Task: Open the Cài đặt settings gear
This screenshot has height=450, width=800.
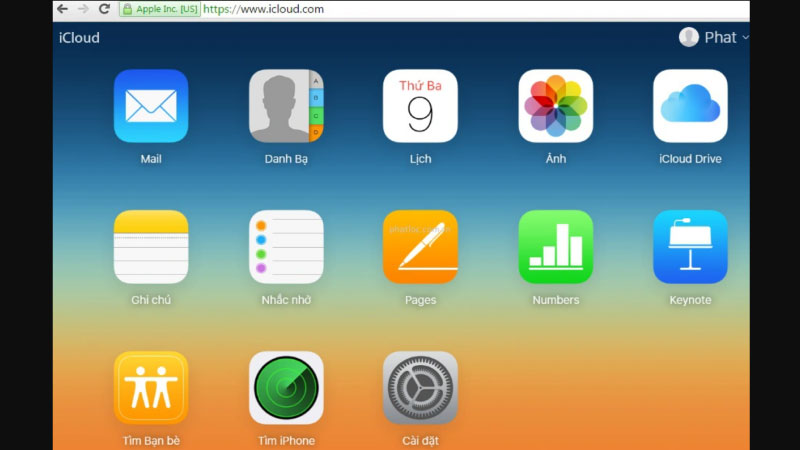Action: pos(420,388)
